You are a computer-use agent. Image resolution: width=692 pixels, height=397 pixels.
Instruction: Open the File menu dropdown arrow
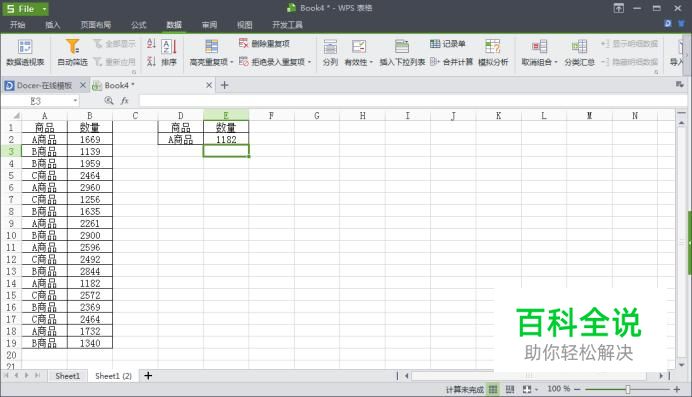coord(44,9)
